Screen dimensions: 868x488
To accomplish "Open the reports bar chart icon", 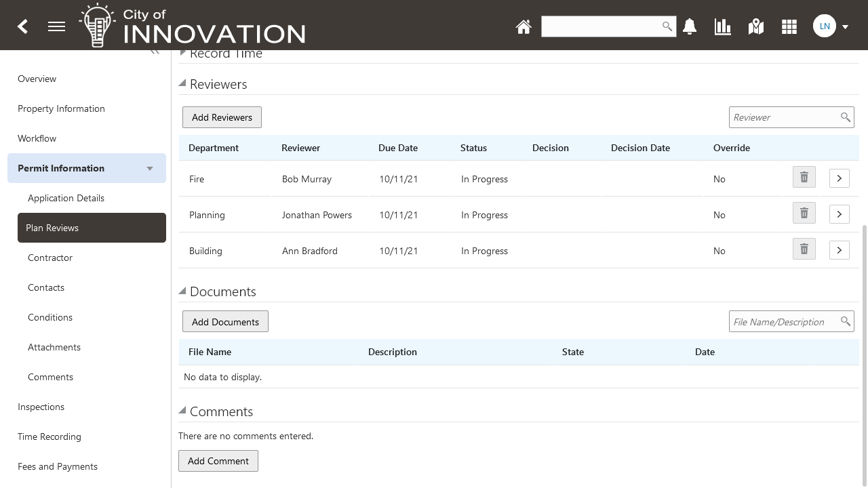I will click(722, 26).
